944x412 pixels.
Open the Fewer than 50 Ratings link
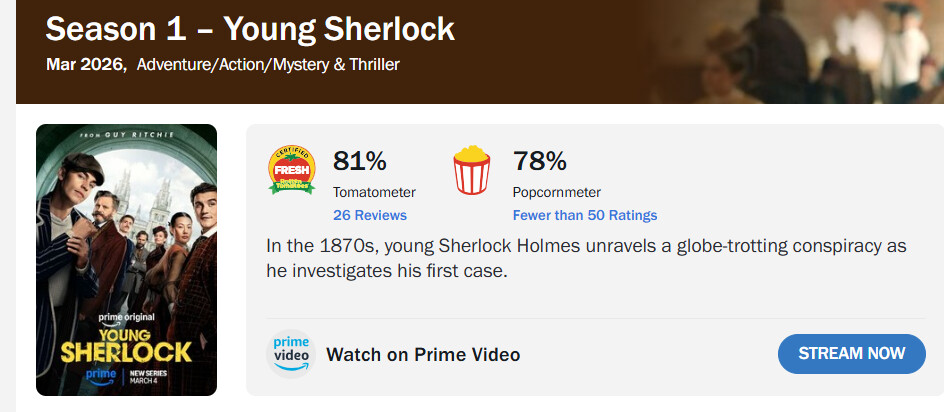(585, 215)
